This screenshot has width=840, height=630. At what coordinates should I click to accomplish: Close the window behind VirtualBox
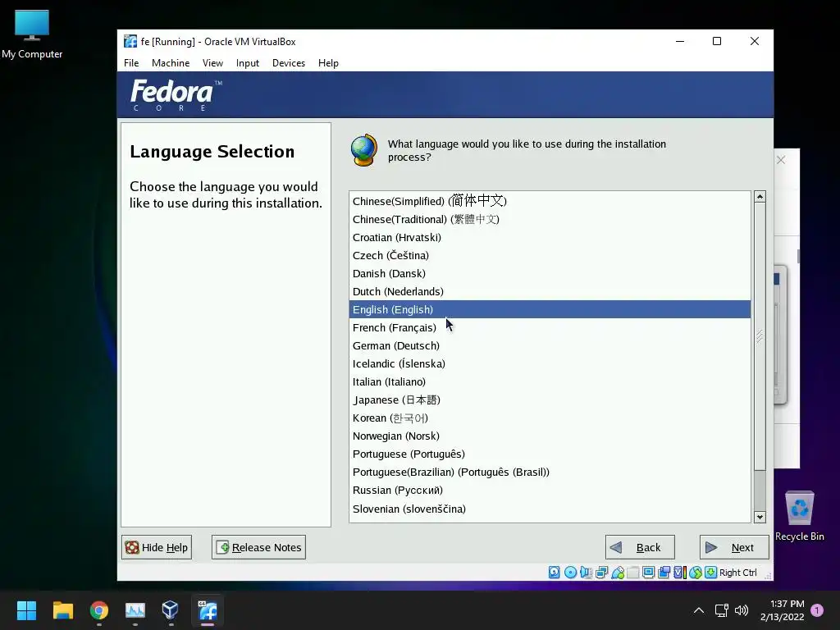tap(781, 160)
